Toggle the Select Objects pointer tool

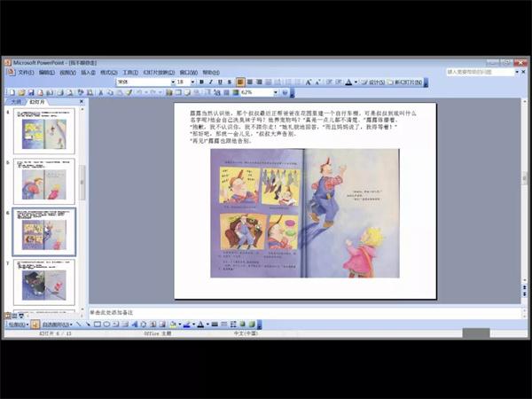point(35,325)
